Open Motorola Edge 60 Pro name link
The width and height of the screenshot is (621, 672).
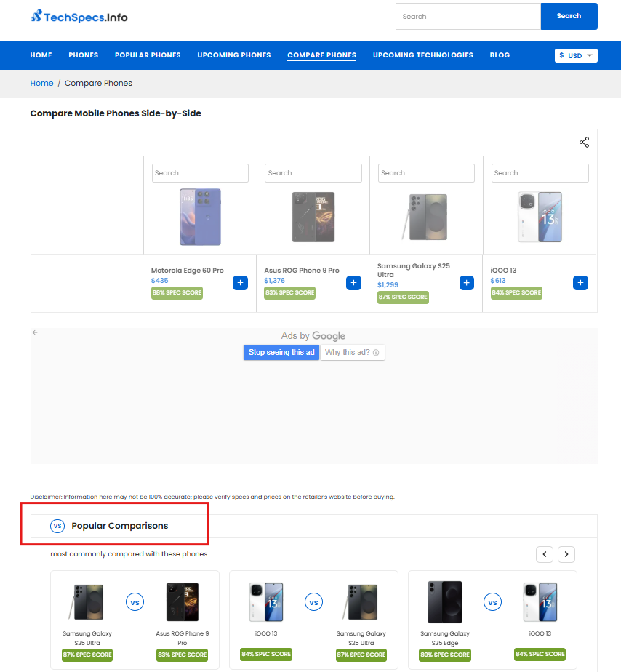pos(188,271)
